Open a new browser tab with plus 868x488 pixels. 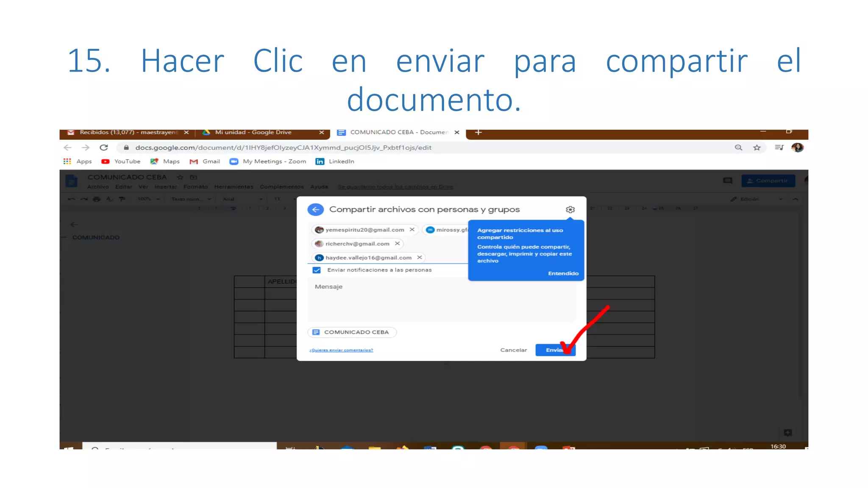[x=478, y=133]
